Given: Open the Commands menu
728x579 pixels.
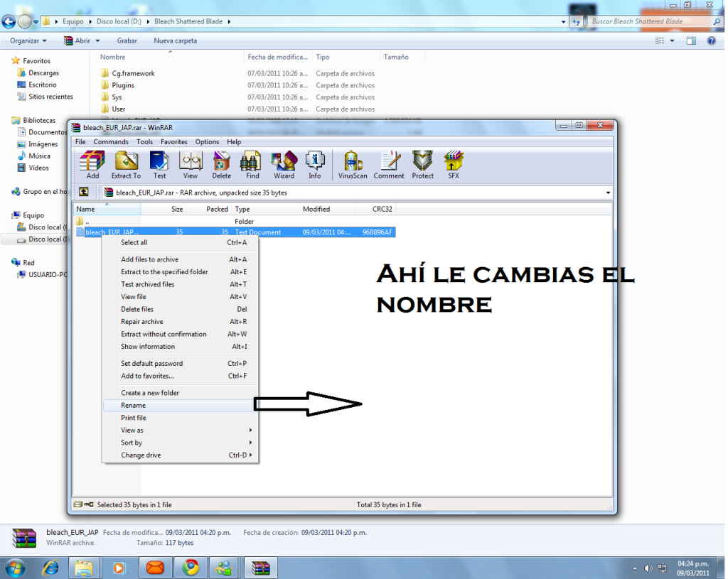Looking at the screenshot, I should tap(111, 142).
